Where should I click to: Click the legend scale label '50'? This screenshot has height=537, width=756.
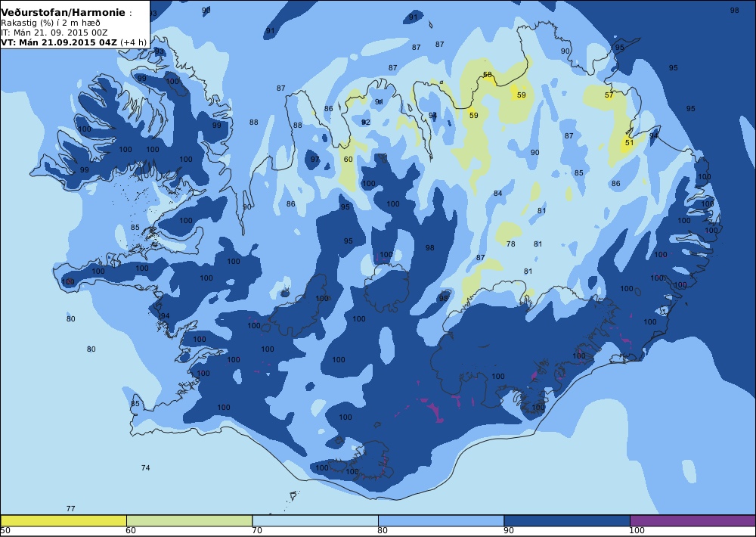pyautogui.click(x=5, y=531)
